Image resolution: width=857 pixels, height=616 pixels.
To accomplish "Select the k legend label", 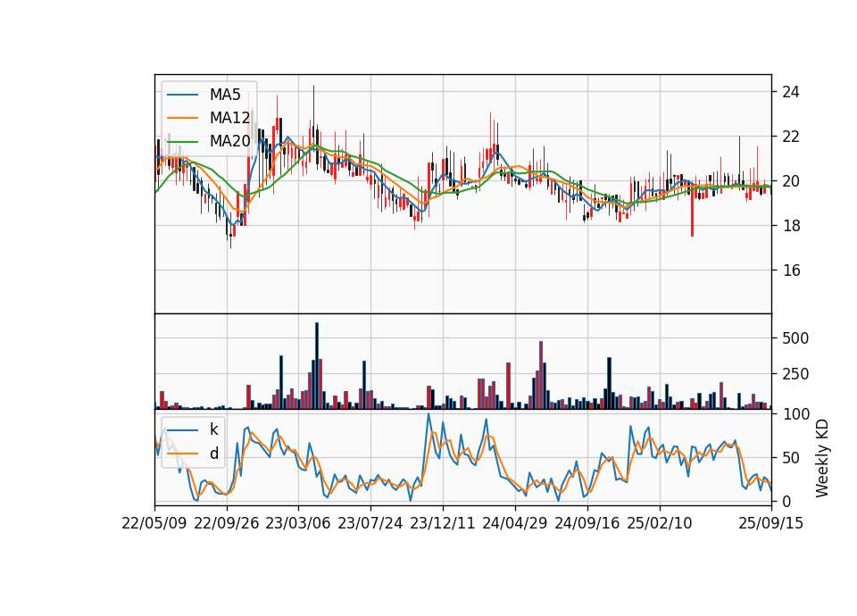I will coord(213,429).
